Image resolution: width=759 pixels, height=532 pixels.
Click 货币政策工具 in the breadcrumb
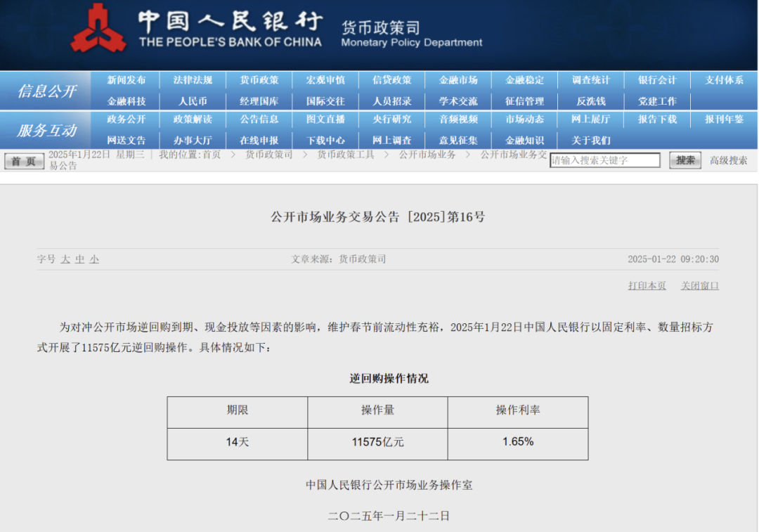[x=345, y=155]
